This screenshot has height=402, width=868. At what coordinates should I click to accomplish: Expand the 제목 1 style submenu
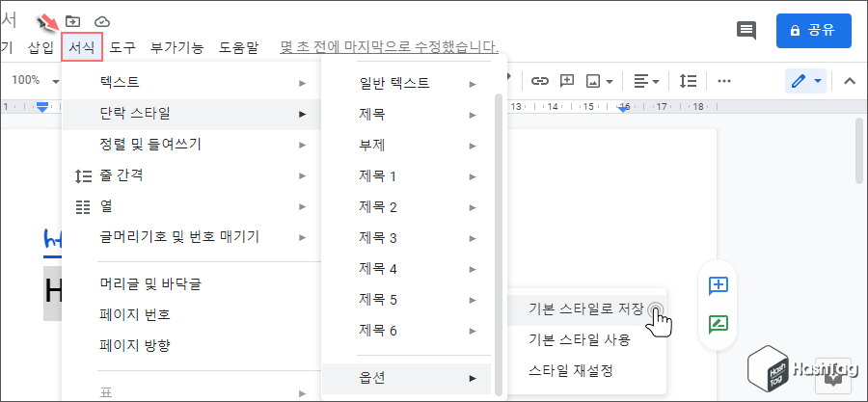[x=407, y=177]
